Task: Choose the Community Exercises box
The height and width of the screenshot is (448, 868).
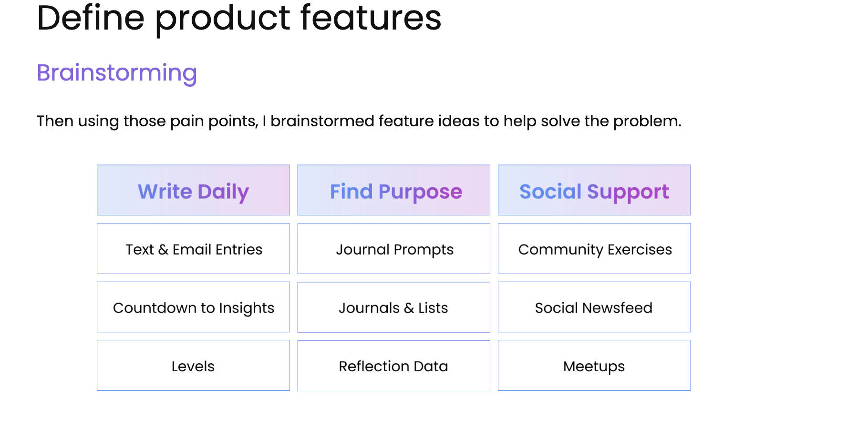Action: [x=594, y=249]
